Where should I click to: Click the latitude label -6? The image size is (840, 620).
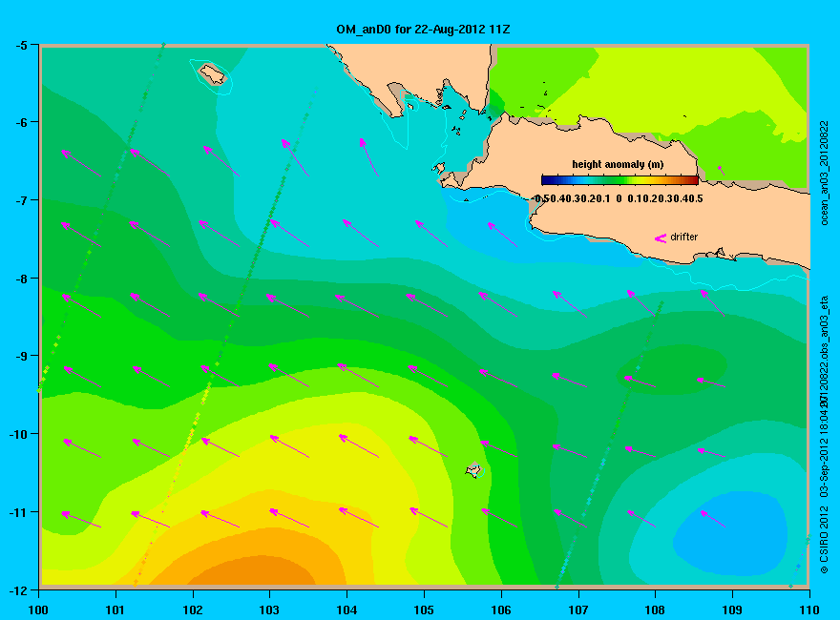tap(20, 122)
